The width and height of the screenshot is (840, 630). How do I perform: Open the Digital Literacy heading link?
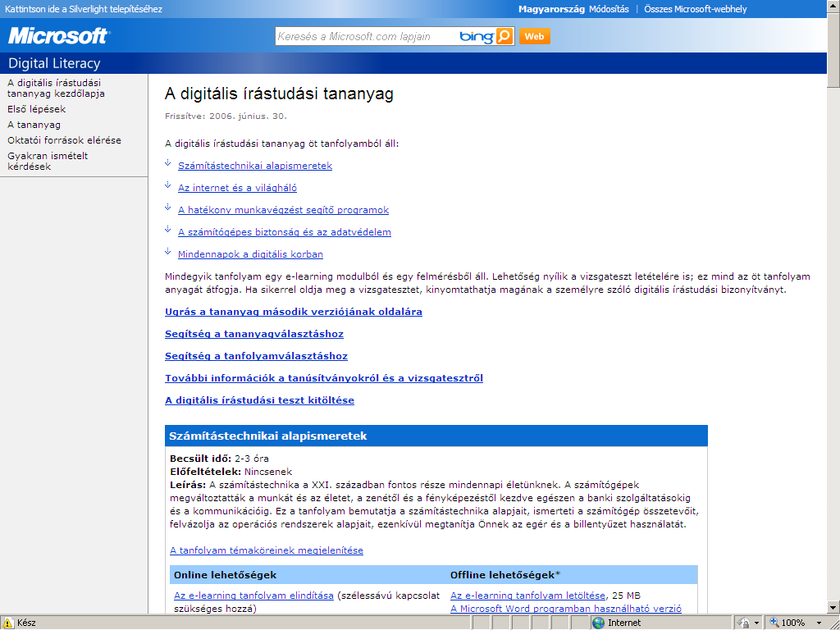[x=54, y=63]
